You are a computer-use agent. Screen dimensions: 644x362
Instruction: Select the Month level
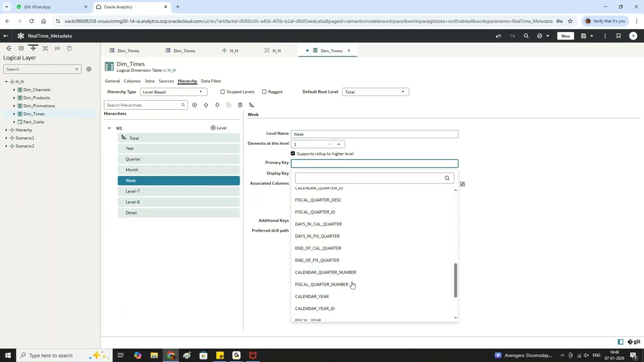coord(179,170)
